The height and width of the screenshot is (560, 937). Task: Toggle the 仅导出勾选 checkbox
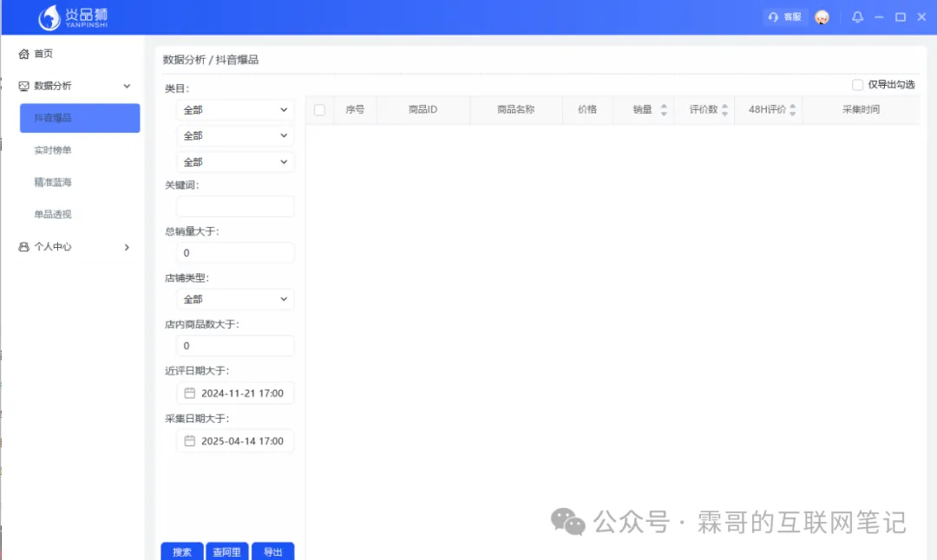coord(857,85)
